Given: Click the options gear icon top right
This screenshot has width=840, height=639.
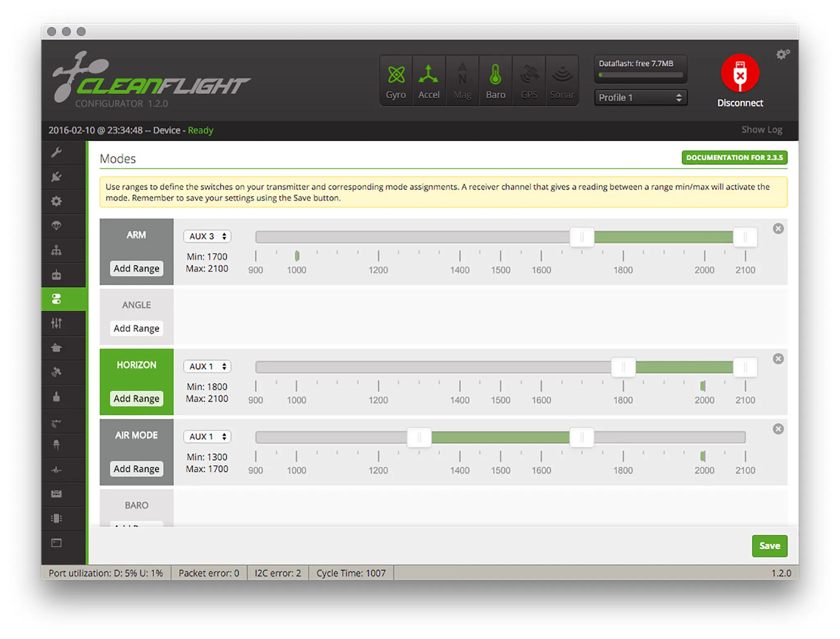Looking at the screenshot, I should (x=782, y=55).
